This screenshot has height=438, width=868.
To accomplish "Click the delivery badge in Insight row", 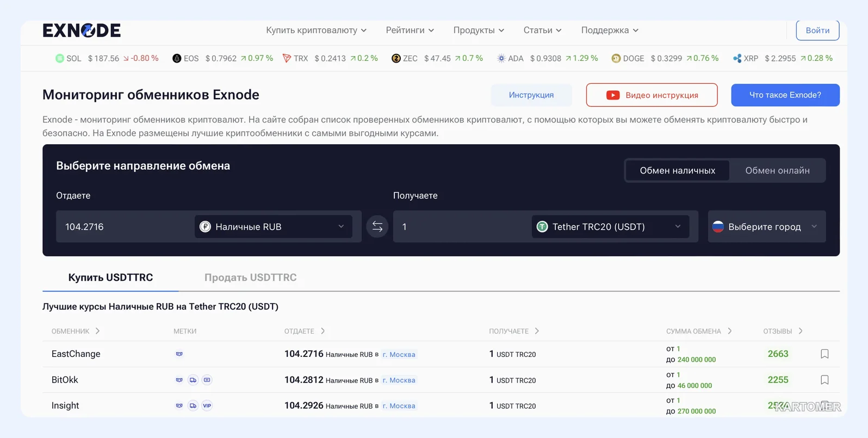I will pyautogui.click(x=193, y=406).
